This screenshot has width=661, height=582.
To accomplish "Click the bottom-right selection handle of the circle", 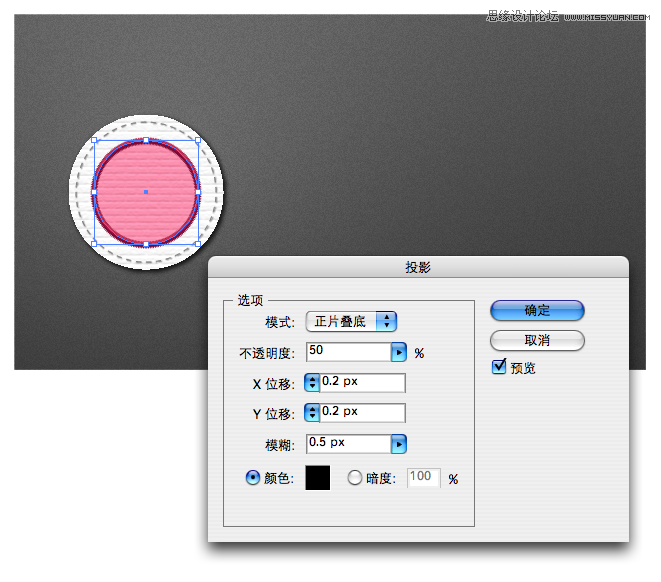I will 198,244.
